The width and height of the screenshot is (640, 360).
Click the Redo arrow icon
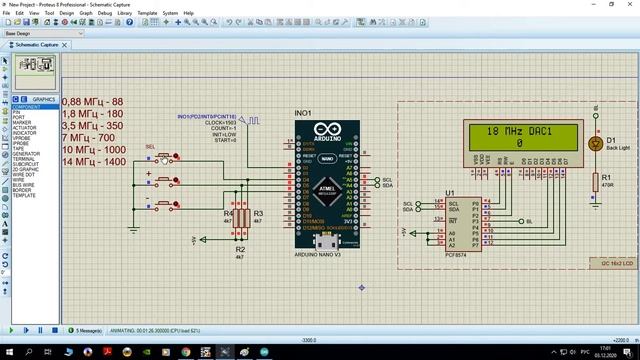click(239, 22)
